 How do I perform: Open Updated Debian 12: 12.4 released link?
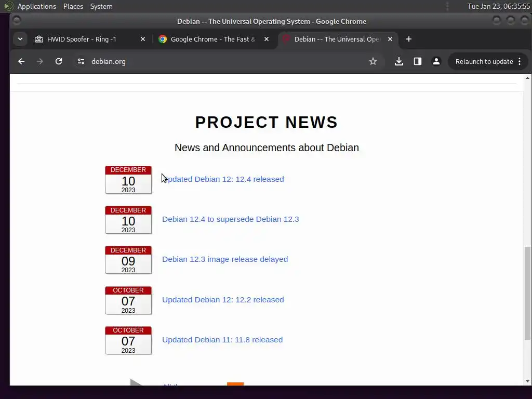pyautogui.click(x=223, y=179)
